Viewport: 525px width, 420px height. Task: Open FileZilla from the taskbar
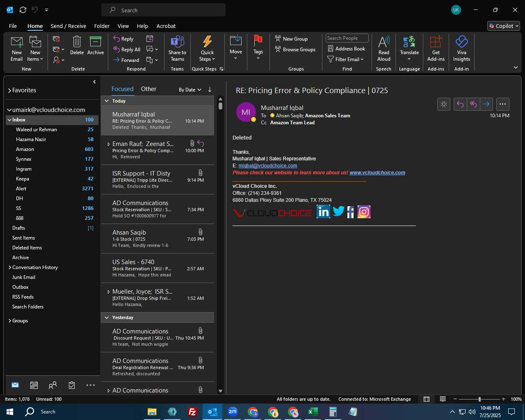192,412
